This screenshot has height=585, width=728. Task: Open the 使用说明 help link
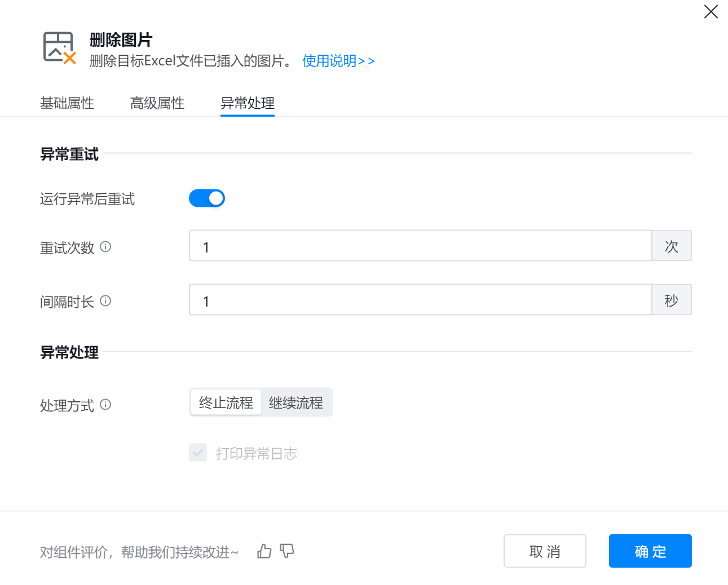tap(338, 61)
